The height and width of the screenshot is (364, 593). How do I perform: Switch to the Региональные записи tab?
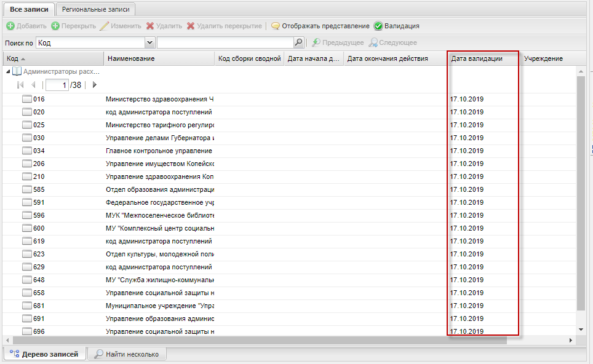(95, 9)
